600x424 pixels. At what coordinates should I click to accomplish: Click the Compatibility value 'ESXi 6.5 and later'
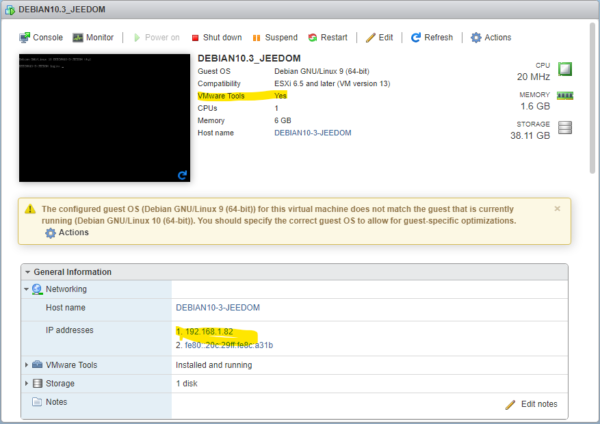(305, 83)
